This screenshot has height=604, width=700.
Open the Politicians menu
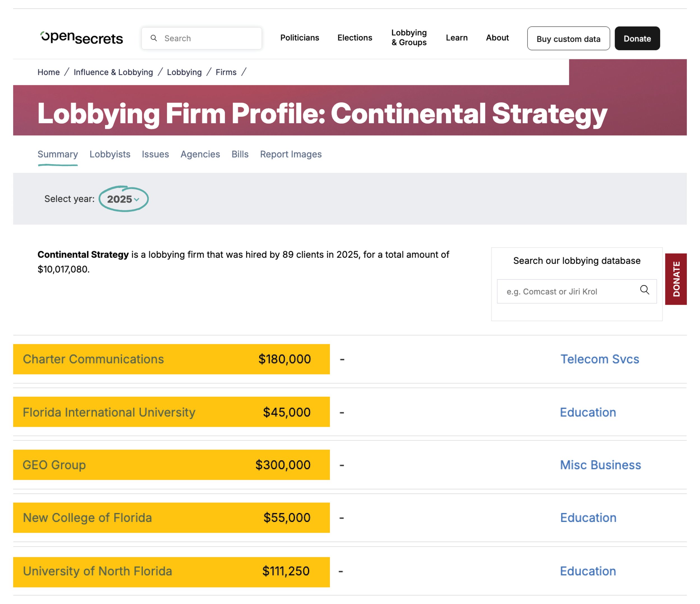[x=299, y=38]
